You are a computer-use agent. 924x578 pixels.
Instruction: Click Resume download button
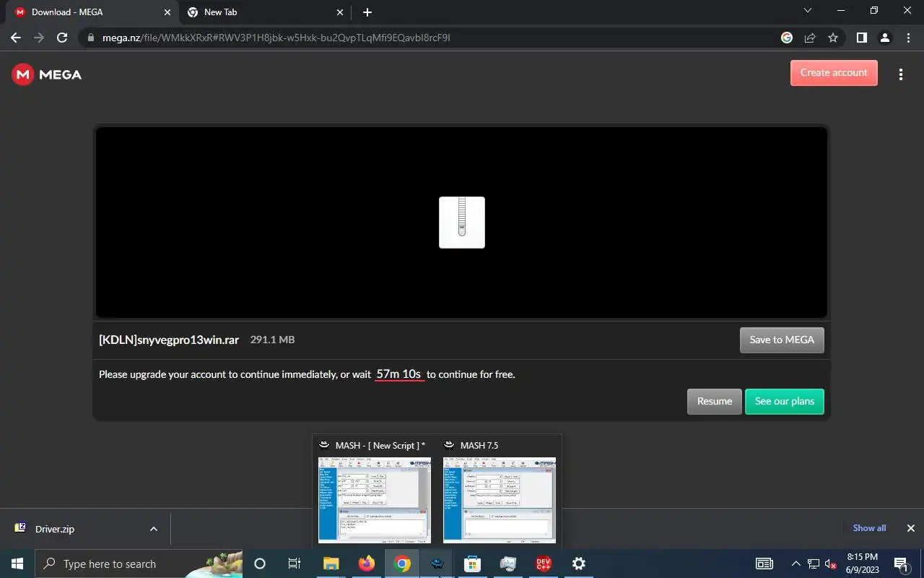click(715, 401)
